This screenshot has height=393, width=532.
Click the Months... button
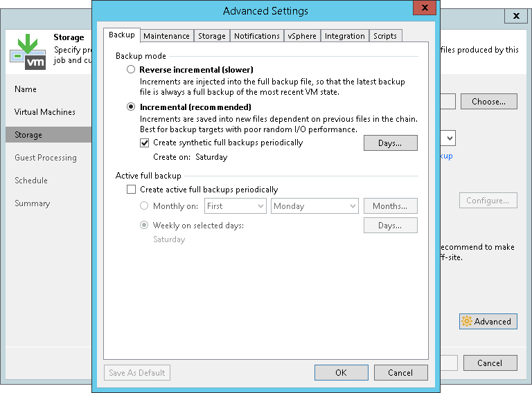pos(391,206)
